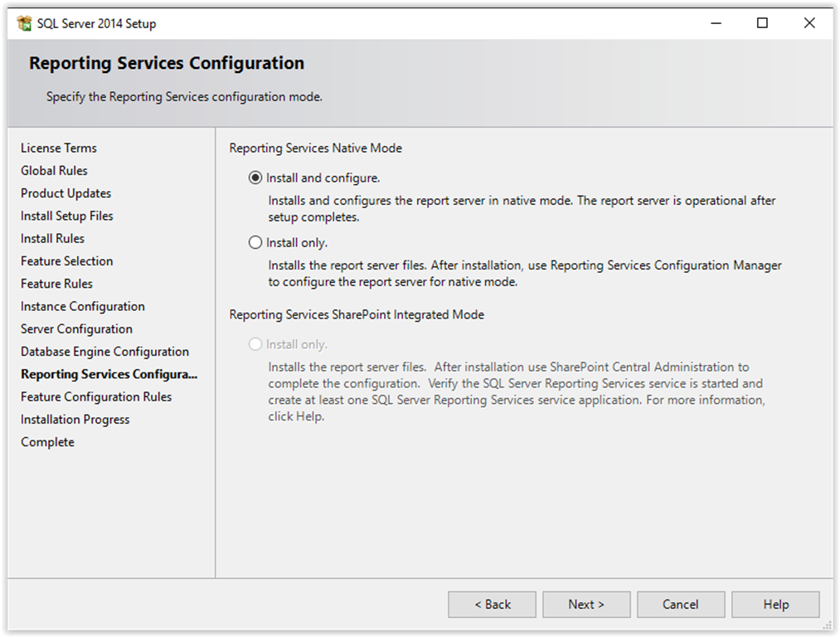The width and height of the screenshot is (840, 637).
Task: Click Installation Progress step
Action: pyautogui.click(x=75, y=420)
